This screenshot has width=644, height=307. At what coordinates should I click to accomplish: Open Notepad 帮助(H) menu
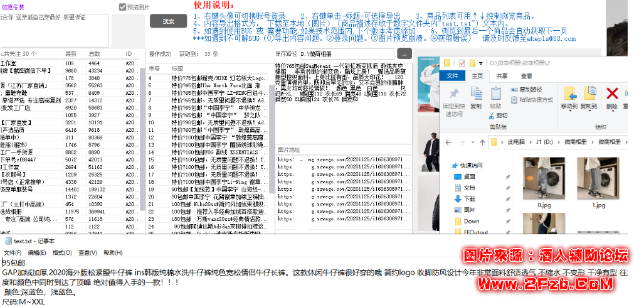point(113,253)
